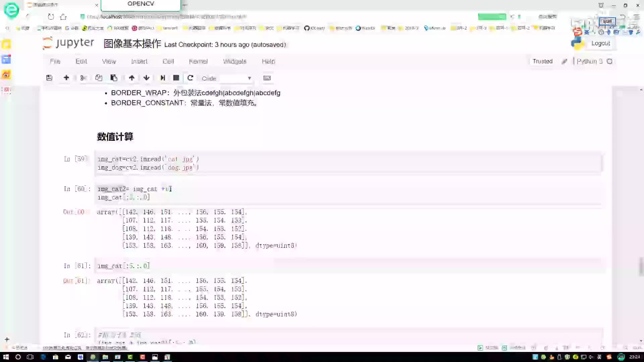
Task: Click the Out[61] array output
Action: [197, 297]
